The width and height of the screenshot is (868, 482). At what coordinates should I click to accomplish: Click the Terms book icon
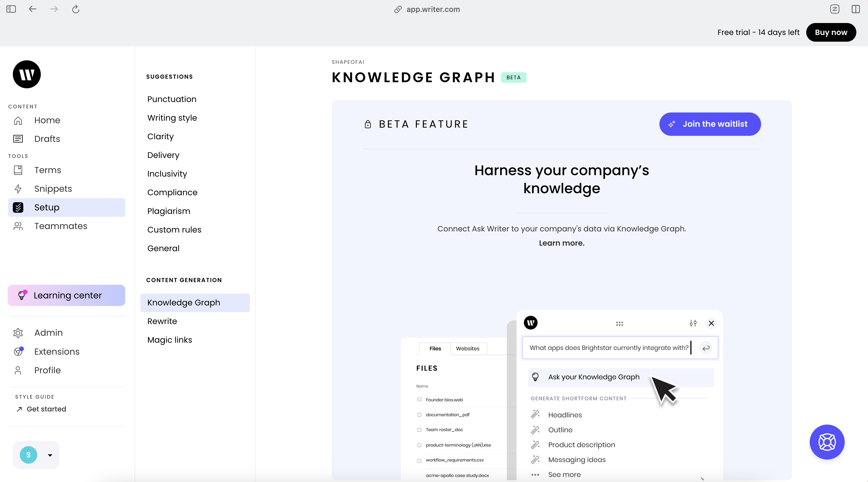tap(18, 170)
